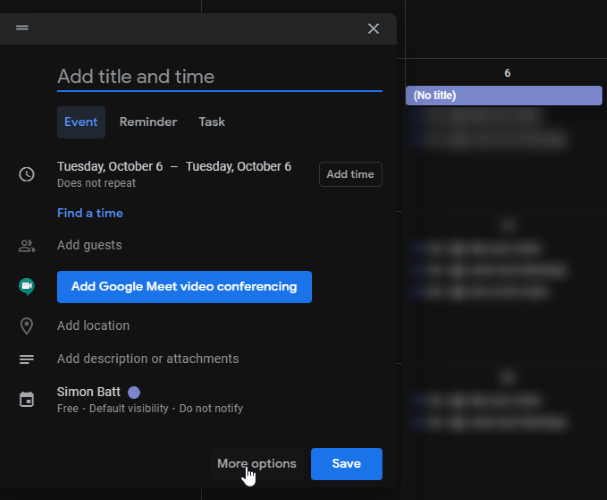Click the guests people icon
The height and width of the screenshot is (500, 607).
pos(27,246)
